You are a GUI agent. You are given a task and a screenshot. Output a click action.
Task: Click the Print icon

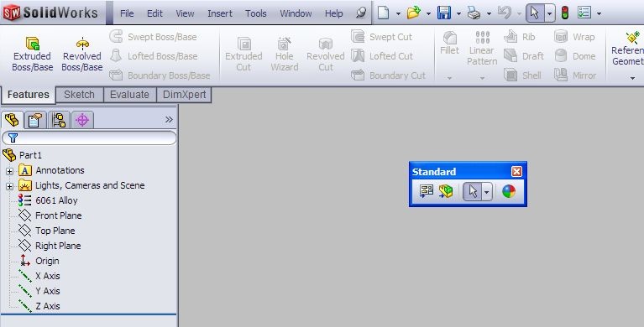[x=474, y=13]
